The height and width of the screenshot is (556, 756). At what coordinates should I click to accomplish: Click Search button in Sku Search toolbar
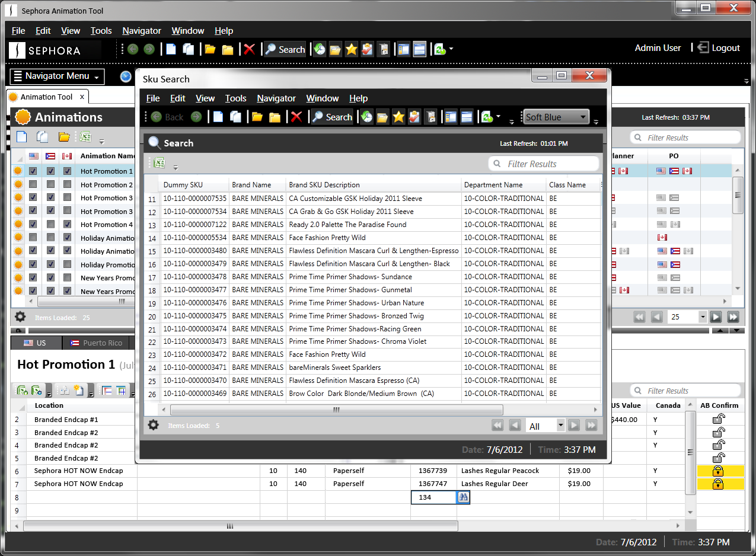point(332,117)
